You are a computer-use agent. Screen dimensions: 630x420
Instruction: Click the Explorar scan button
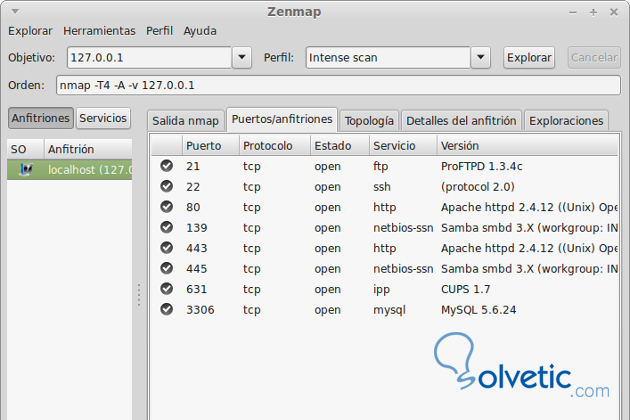(529, 57)
